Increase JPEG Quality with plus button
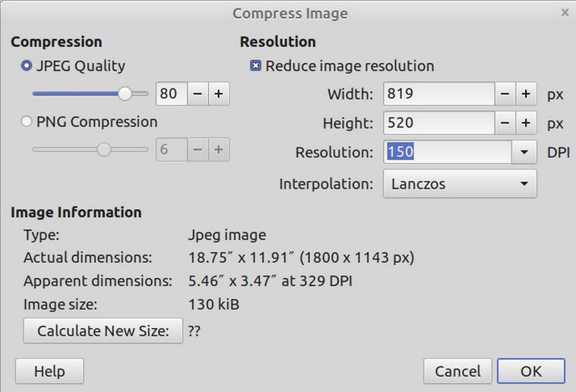 218,94
